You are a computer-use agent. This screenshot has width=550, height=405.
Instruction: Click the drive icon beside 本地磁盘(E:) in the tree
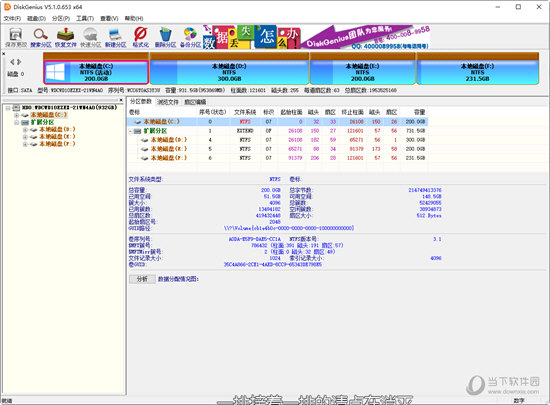tap(34, 137)
